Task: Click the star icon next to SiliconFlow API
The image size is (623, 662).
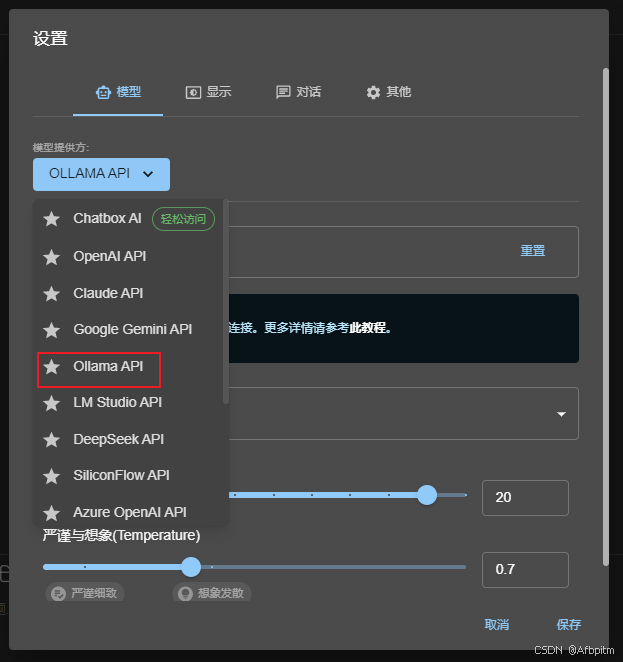Action: click(51, 476)
